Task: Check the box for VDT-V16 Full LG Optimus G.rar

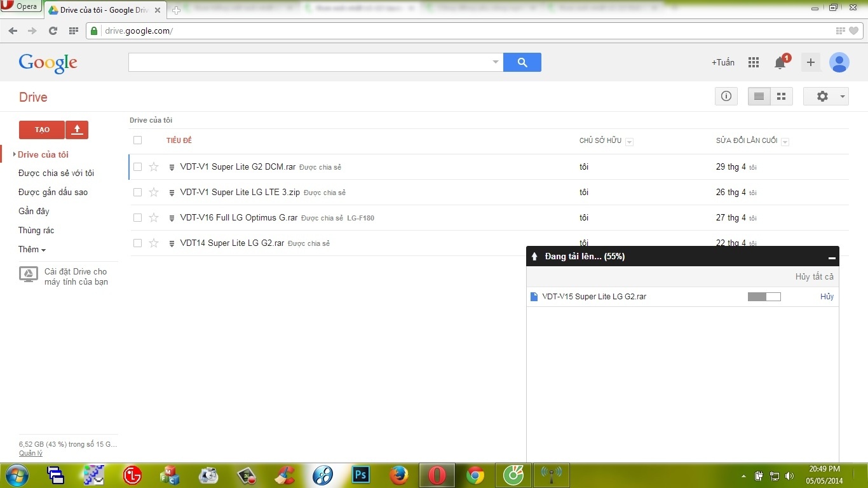Action: [137, 218]
